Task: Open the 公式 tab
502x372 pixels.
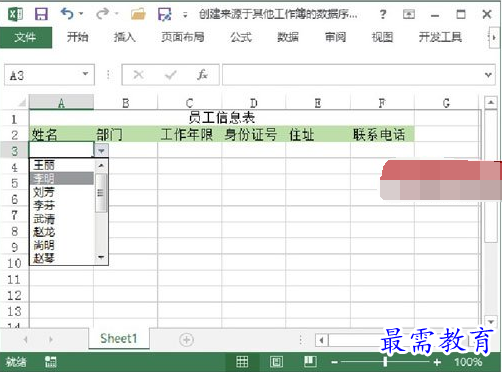Action: (241, 37)
